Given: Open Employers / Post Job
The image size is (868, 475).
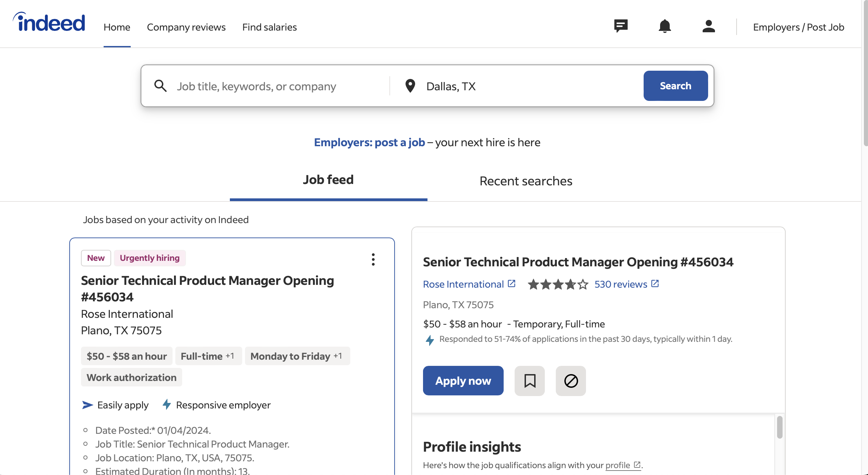Looking at the screenshot, I should click(x=799, y=27).
